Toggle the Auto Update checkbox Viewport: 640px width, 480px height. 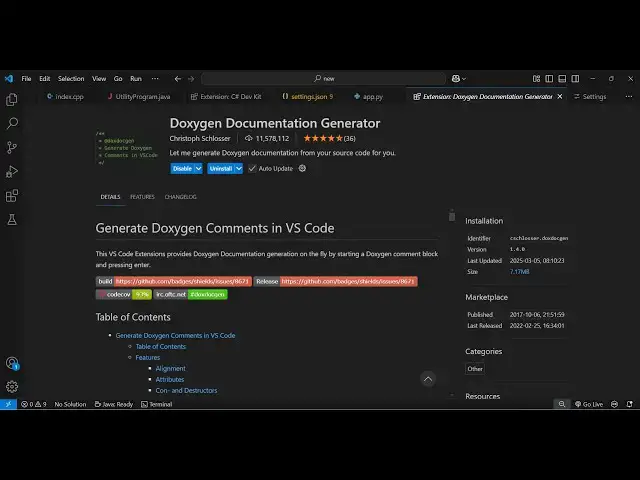pyautogui.click(x=252, y=168)
